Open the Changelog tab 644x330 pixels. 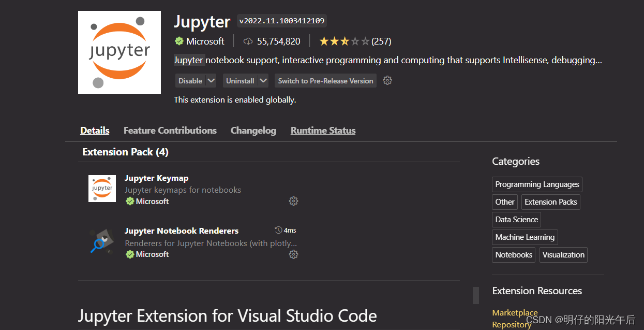pos(253,131)
